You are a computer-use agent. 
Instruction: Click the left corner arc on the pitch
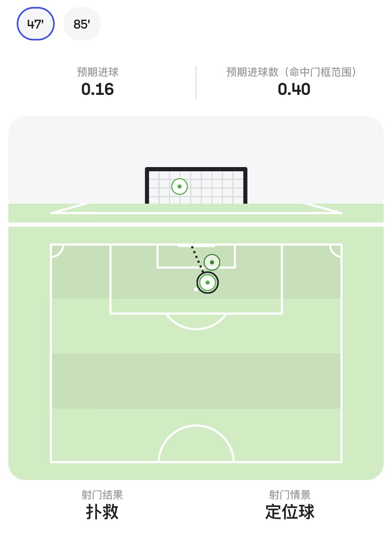point(59,253)
